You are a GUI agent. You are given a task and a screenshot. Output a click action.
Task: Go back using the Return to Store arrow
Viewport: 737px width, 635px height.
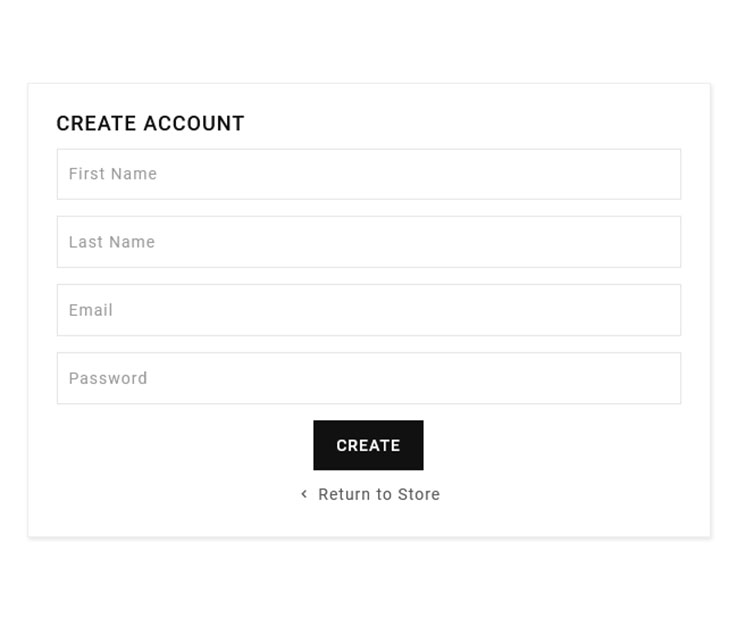(x=304, y=494)
